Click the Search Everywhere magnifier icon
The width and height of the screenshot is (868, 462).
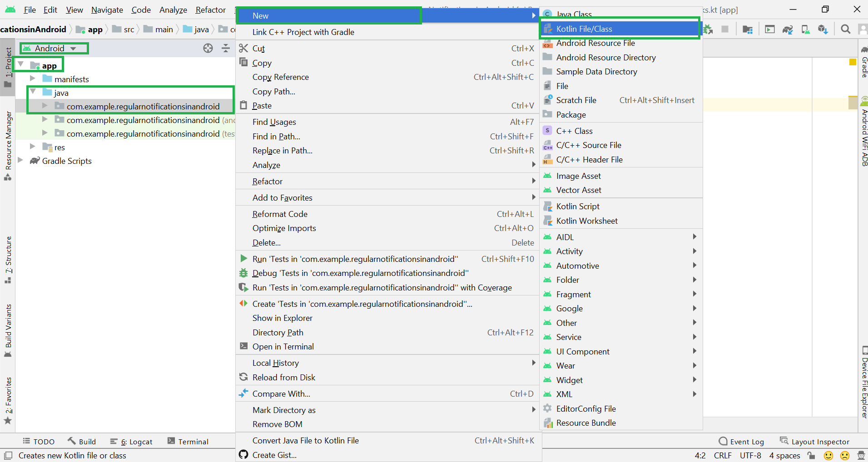[846, 29]
